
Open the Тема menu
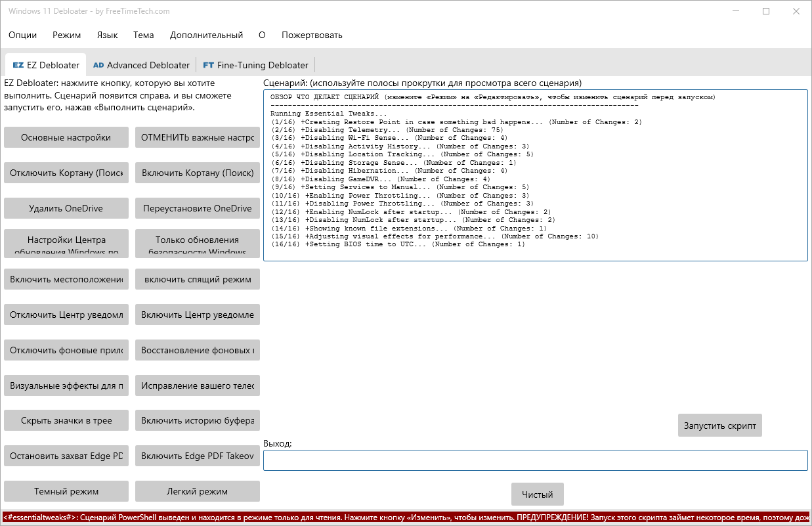click(x=144, y=35)
